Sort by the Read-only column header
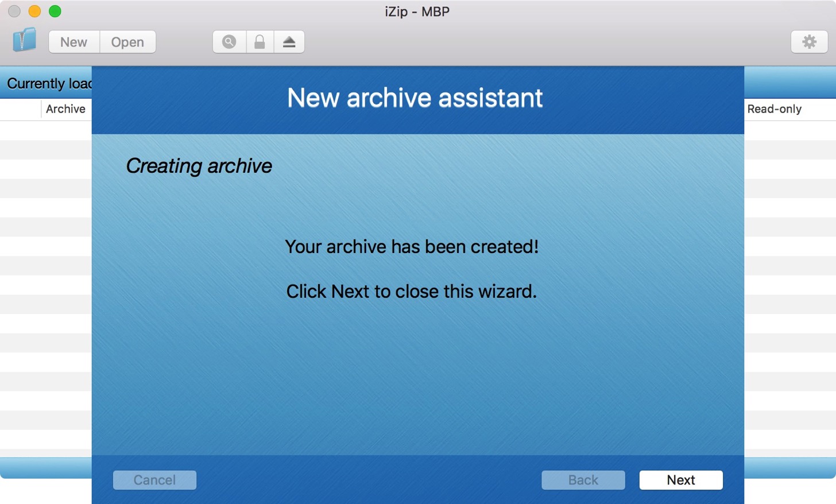 pyautogui.click(x=774, y=109)
